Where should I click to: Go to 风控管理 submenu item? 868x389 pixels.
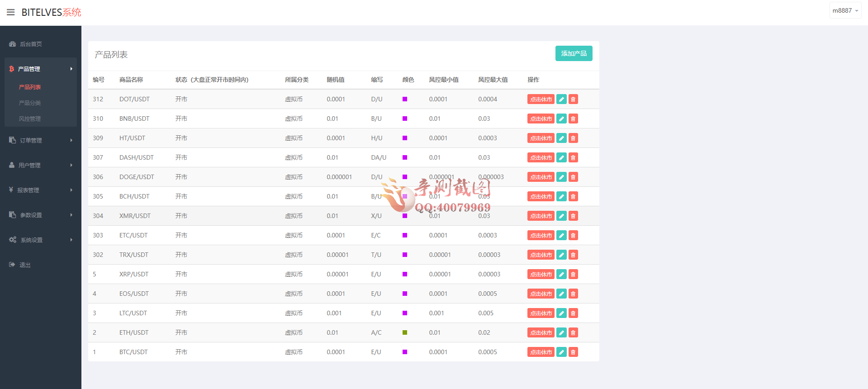pos(30,119)
